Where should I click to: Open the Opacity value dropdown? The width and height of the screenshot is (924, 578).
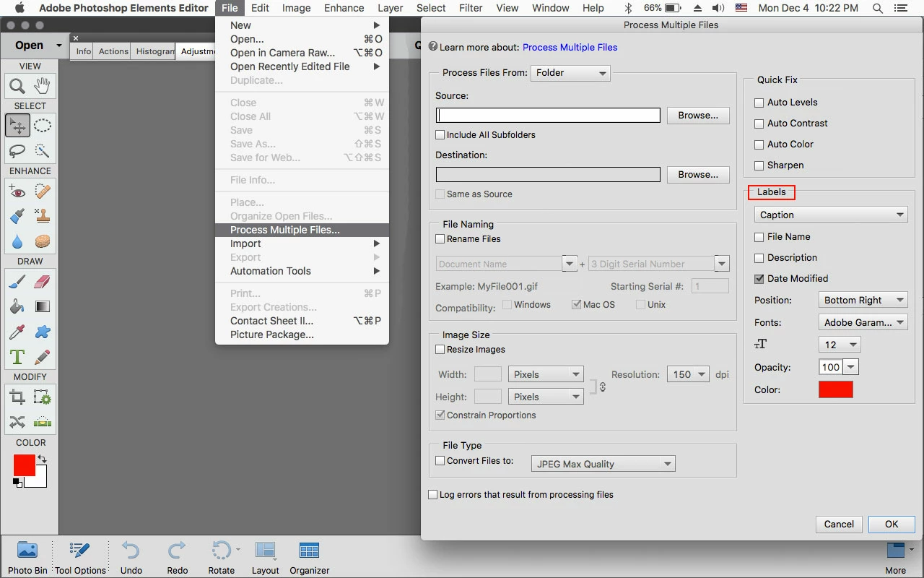click(x=851, y=367)
